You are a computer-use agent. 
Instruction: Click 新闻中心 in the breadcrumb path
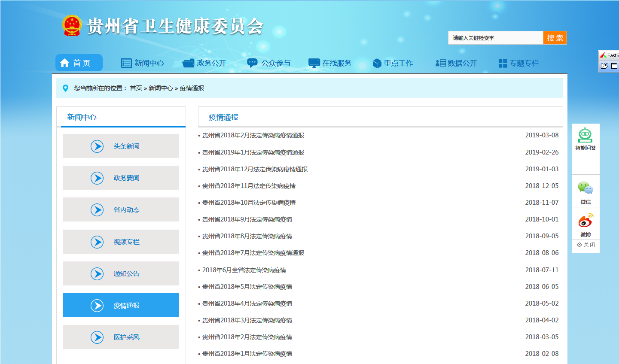(x=161, y=88)
